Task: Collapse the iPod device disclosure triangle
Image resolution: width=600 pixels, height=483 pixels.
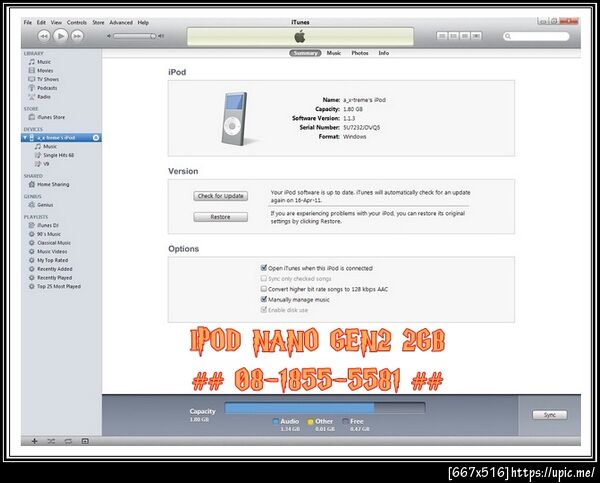Action: (25, 137)
